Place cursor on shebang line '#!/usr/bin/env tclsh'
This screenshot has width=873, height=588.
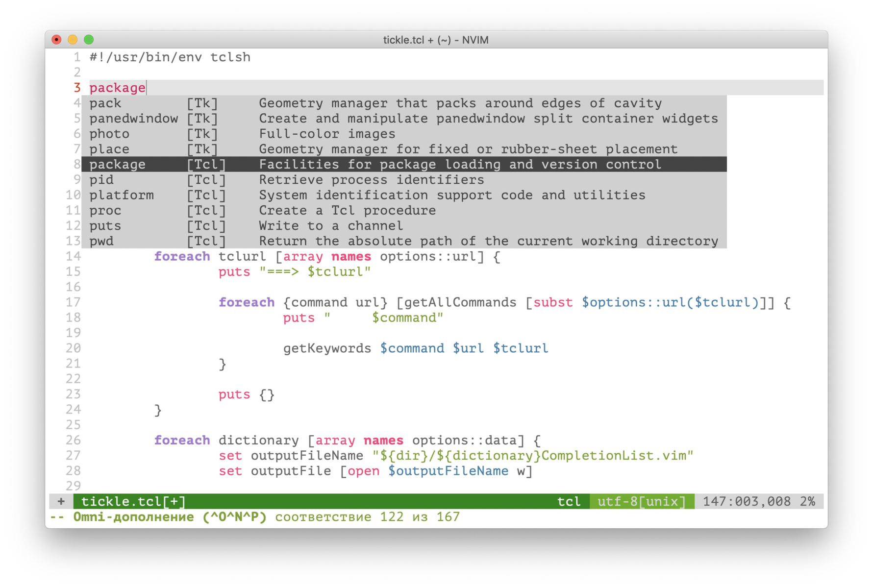(170, 57)
